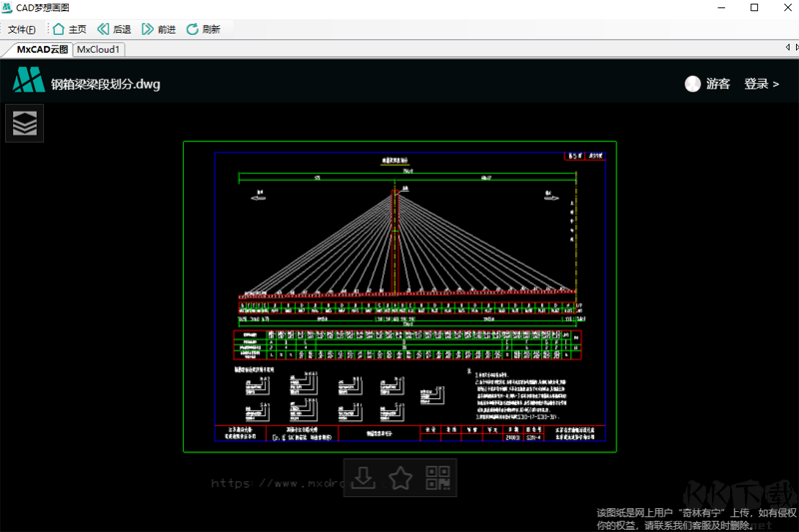
Task: Click the guest user avatar icon
Action: 692,84
